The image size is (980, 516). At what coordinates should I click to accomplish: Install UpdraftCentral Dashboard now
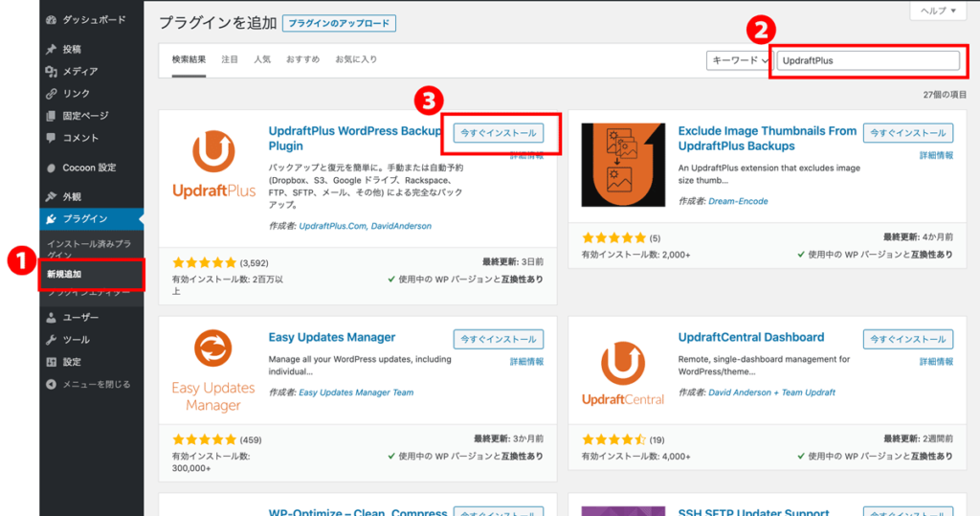coord(908,339)
